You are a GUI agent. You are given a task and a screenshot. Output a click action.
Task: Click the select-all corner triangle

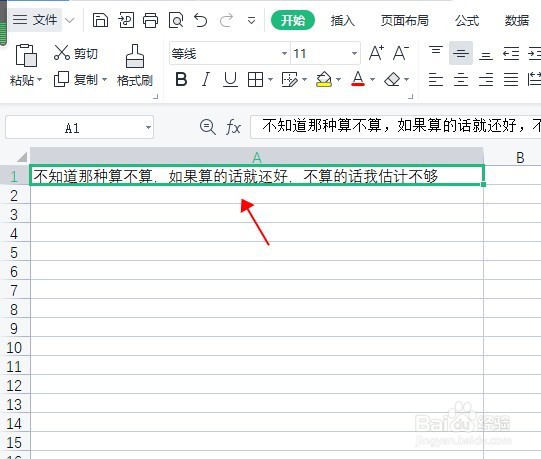point(22,157)
